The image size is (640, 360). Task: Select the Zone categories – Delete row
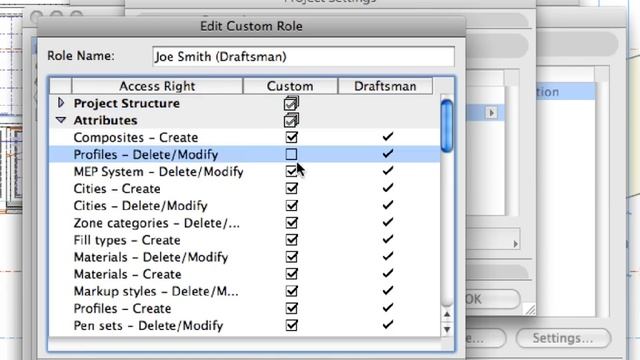(245, 223)
